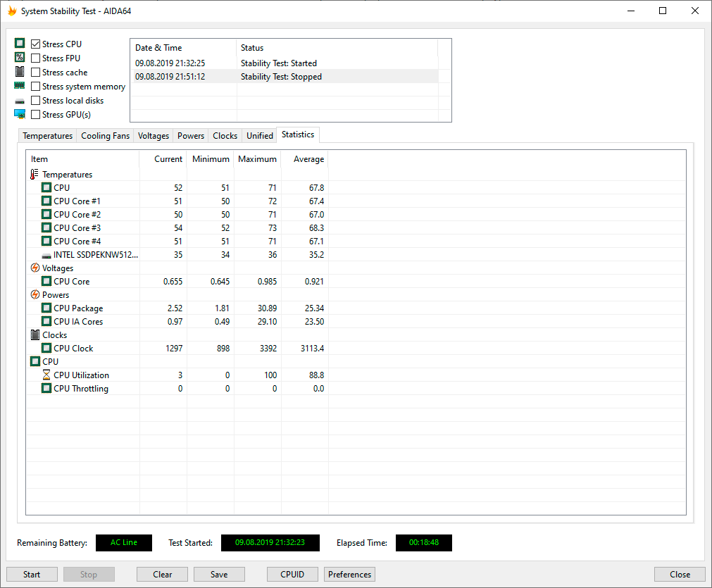Click the local disks drive icon

click(20, 101)
